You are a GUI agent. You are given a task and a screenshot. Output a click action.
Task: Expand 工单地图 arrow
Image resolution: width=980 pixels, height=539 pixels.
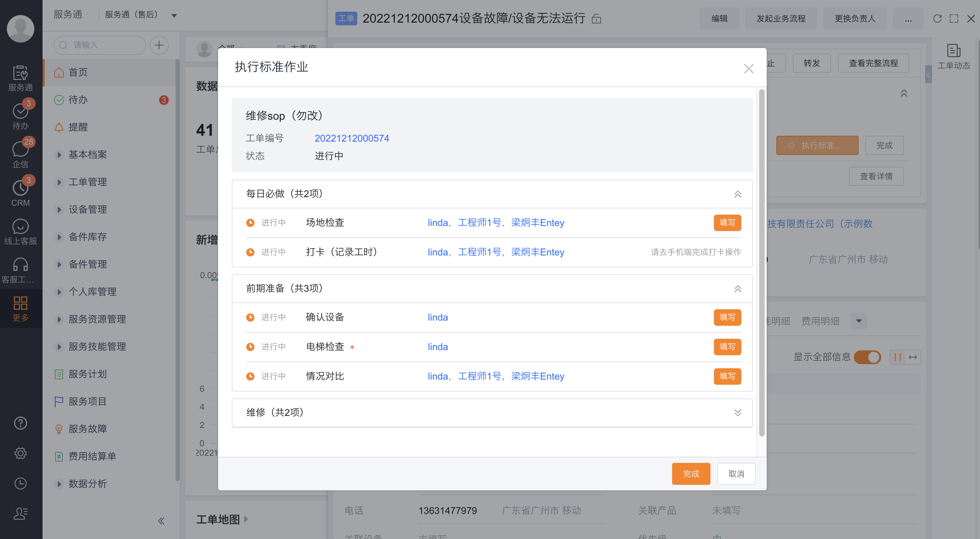pyautogui.click(x=246, y=519)
